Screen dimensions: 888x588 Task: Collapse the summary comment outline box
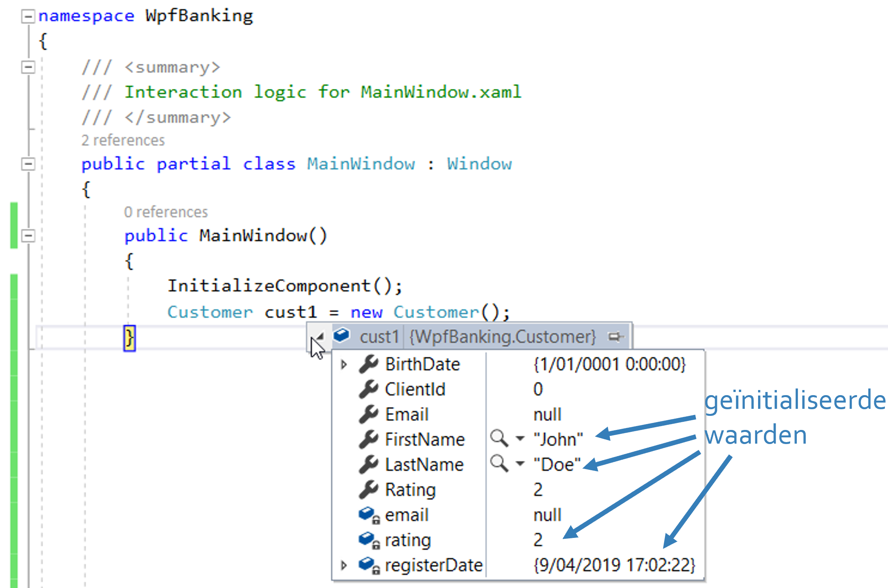point(28,67)
